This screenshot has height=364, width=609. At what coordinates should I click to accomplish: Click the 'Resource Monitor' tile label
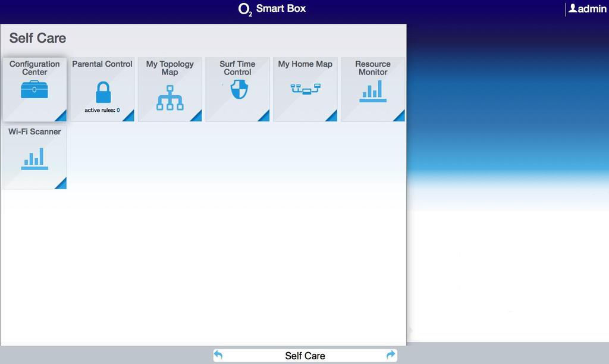373,68
